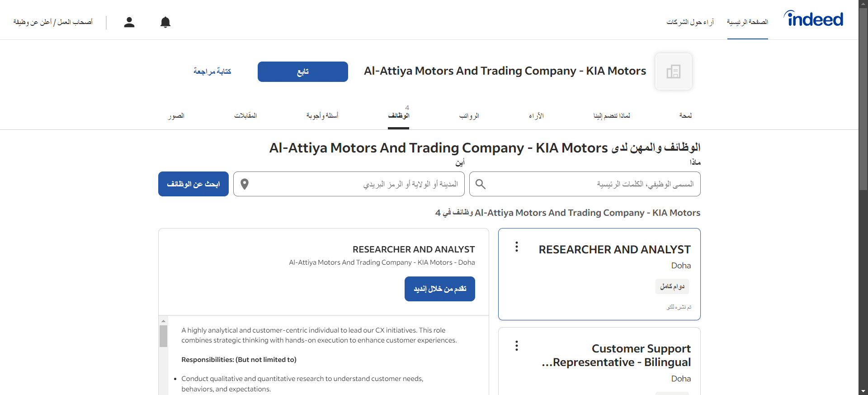Select the Customer Support Representative - Bilingual job
The image size is (868, 395).
point(616,355)
